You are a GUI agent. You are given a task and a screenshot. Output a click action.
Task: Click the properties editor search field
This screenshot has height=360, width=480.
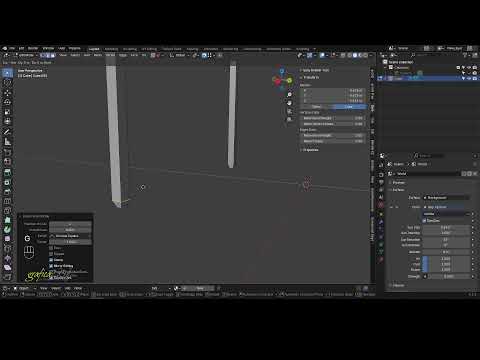click(x=430, y=156)
